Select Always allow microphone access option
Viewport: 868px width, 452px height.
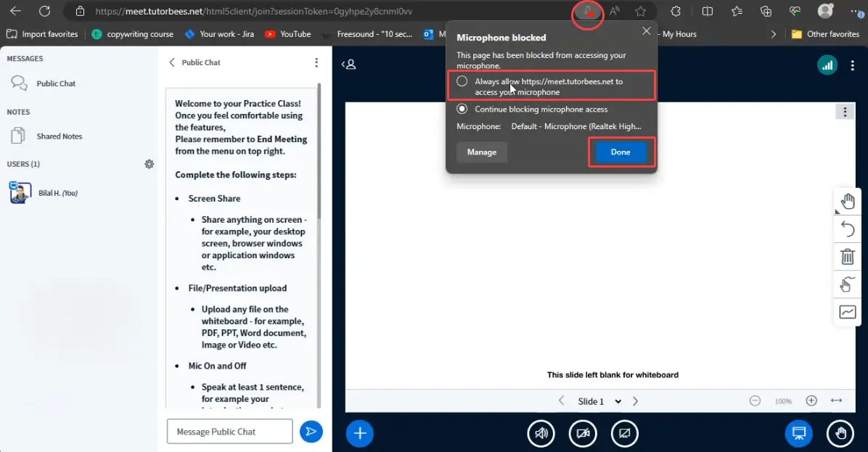coord(462,82)
